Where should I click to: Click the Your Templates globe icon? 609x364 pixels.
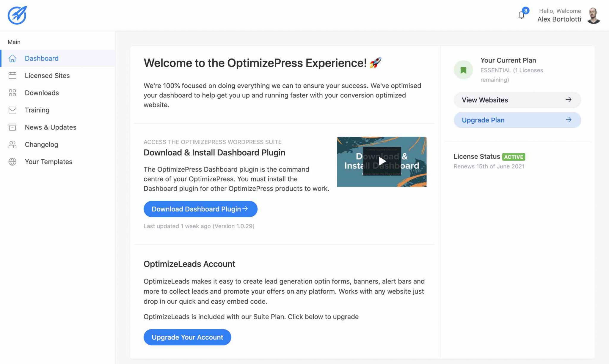tap(12, 162)
